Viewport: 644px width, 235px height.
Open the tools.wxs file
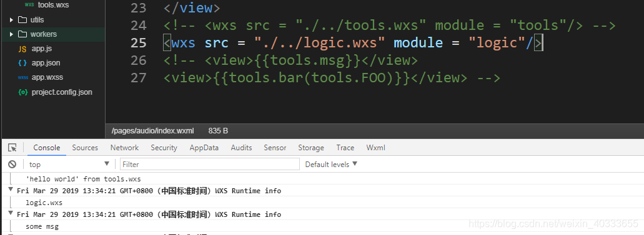(x=52, y=6)
